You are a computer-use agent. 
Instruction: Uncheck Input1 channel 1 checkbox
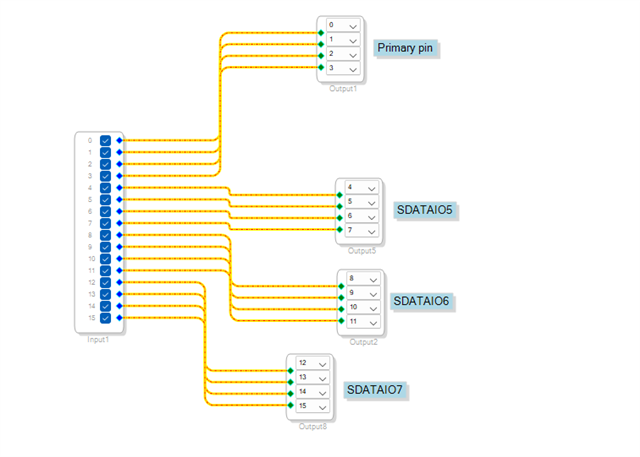pos(105,152)
